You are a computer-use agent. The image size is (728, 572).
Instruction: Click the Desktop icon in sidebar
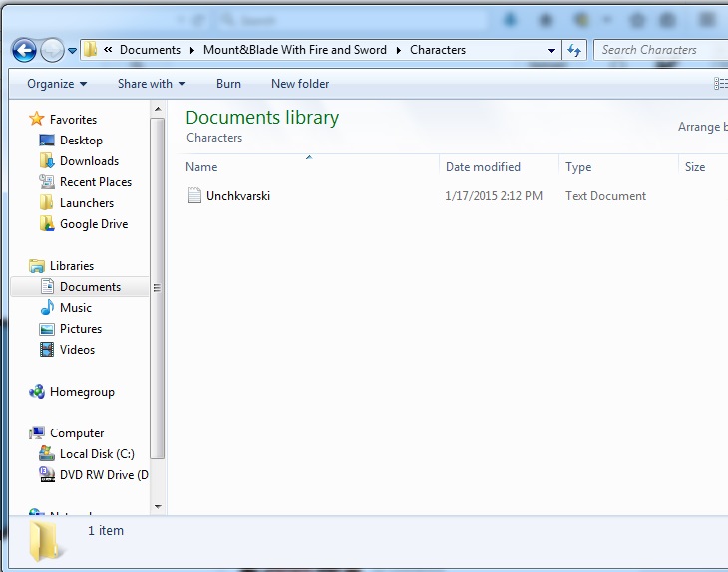(x=47, y=141)
